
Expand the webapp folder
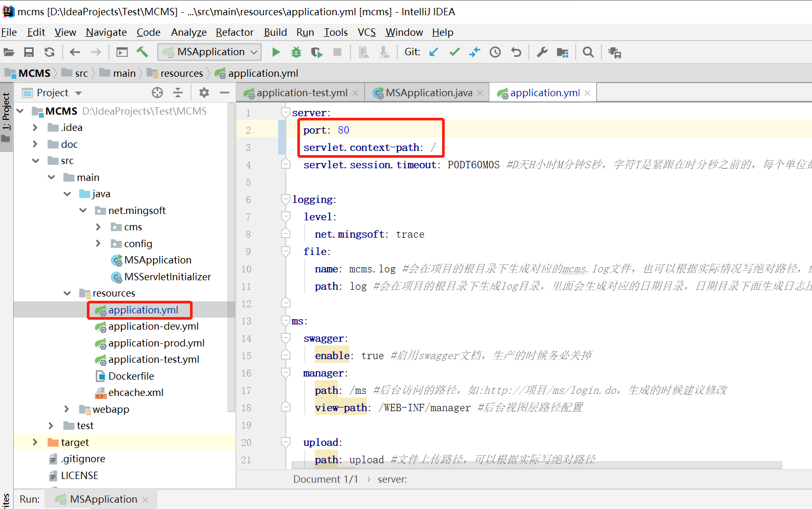pyautogui.click(x=66, y=409)
